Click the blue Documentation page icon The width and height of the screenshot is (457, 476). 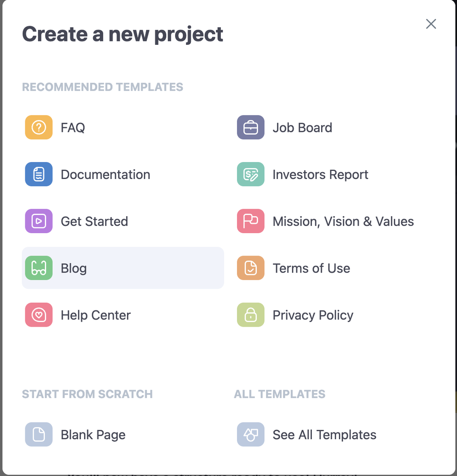39,174
